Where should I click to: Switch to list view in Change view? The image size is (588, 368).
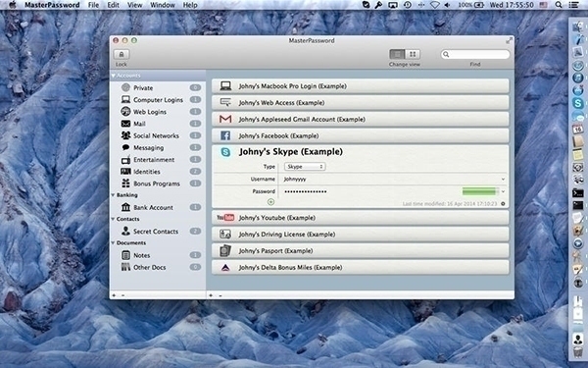tap(397, 54)
